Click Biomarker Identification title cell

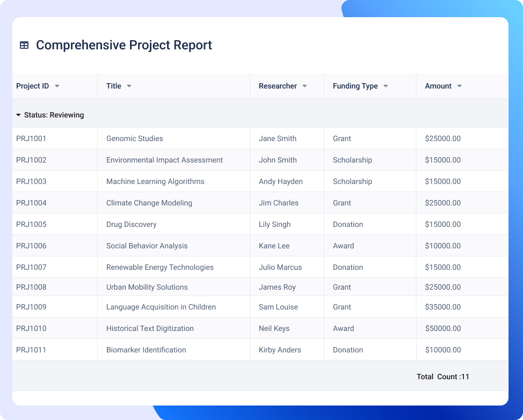click(146, 350)
